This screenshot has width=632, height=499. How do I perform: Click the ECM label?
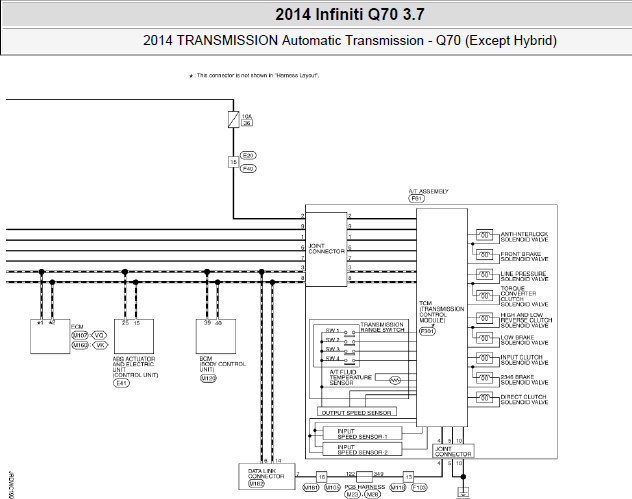click(77, 327)
